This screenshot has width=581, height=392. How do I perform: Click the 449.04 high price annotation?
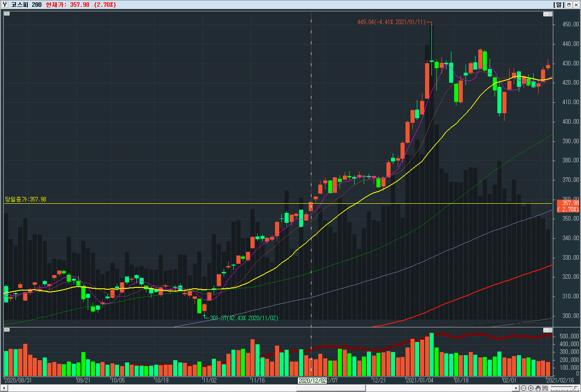pos(391,22)
